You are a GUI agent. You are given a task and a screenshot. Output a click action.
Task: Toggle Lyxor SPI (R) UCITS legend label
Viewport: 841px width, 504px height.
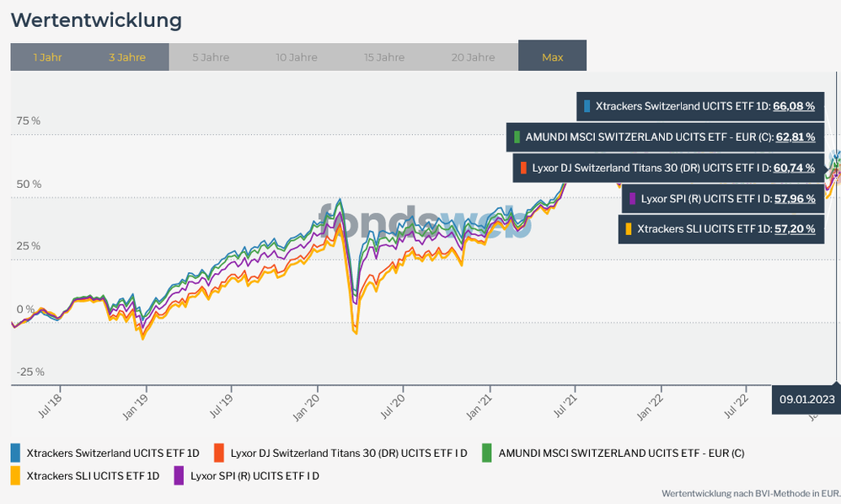[254, 475]
